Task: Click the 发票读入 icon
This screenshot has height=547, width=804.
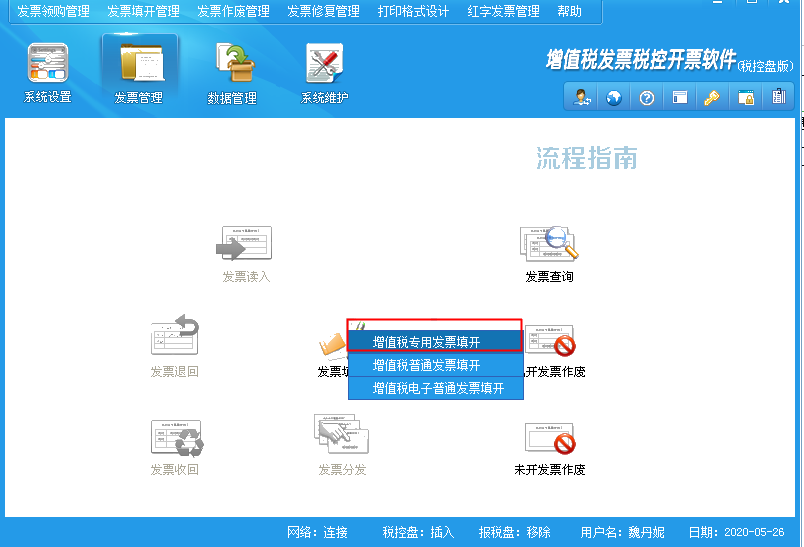Action: [x=244, y=243]
